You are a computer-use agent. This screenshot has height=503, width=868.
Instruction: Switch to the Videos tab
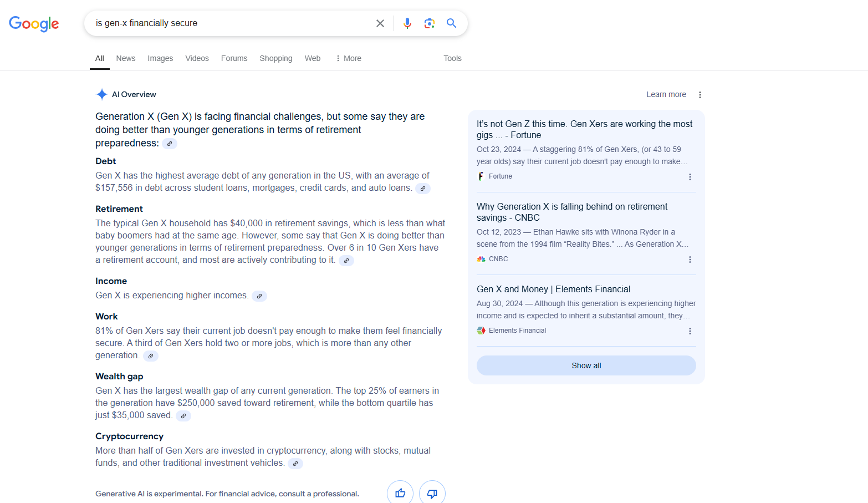click(x=197, y=58)
